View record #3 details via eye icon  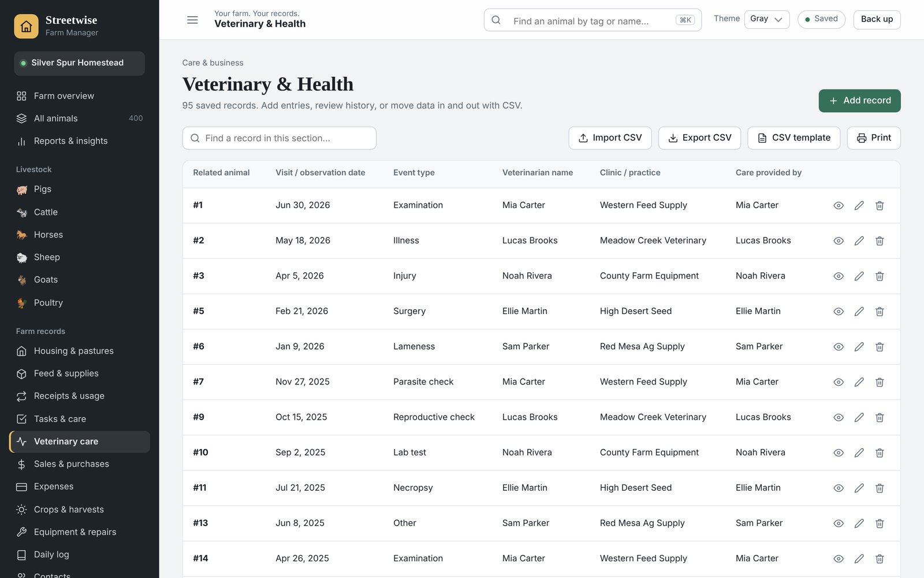coord(839,276)
